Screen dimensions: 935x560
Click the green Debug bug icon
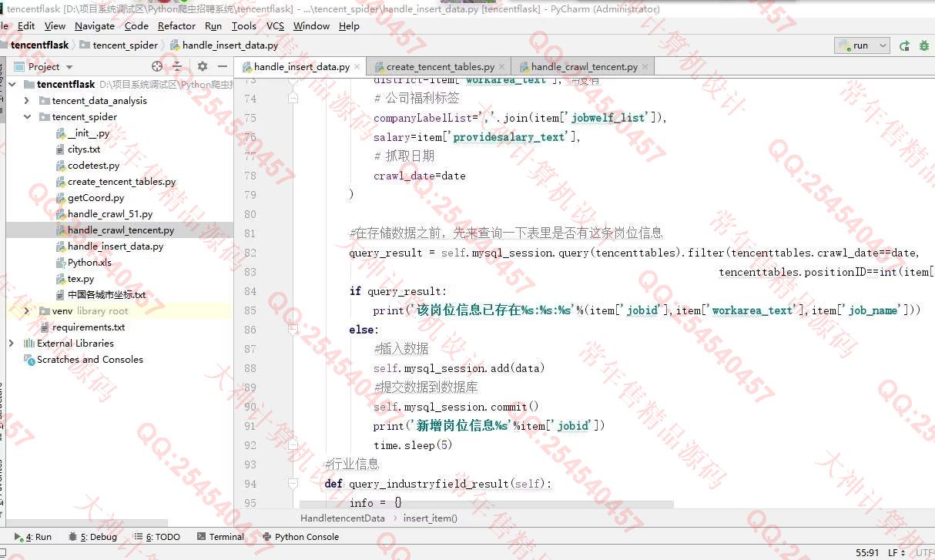[x=923, y=45]
